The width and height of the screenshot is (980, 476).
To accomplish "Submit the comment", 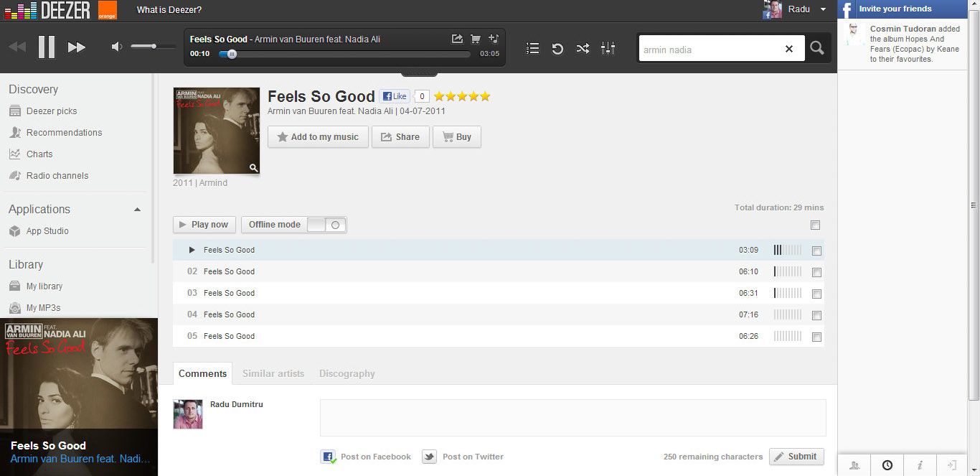I will click(x=796, y=457).
